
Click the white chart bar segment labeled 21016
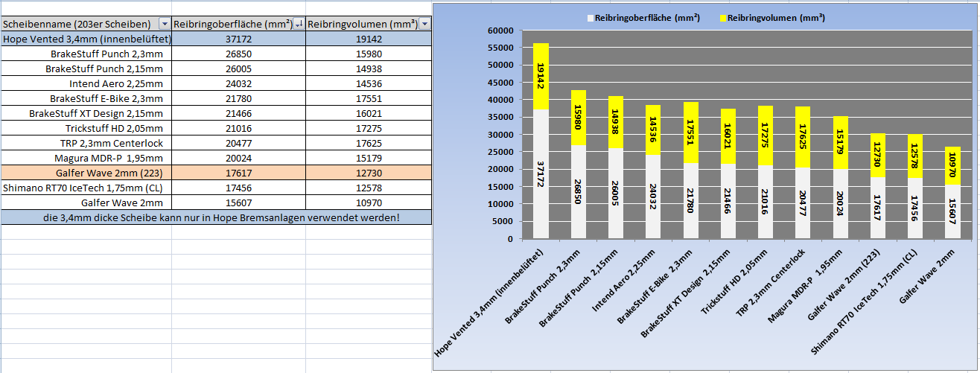pyautogui.click(x=765, y=203)
